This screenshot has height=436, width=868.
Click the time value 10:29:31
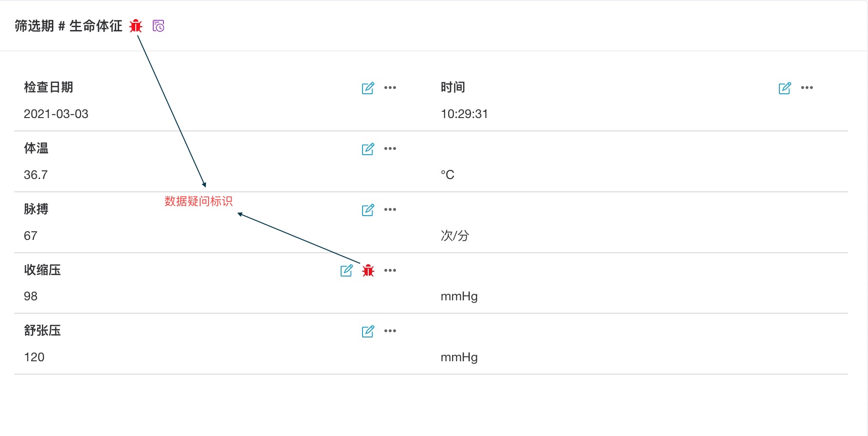[464, 114]
